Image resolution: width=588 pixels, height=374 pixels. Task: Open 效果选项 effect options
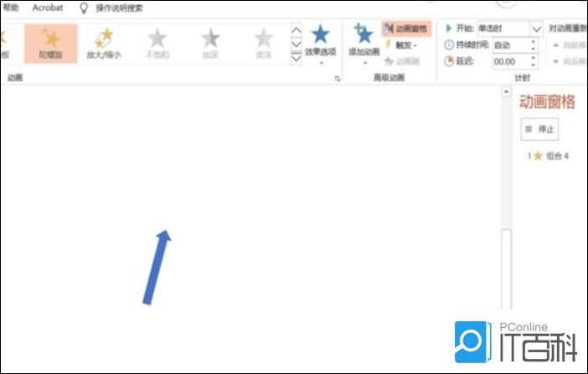pyautogui.click(x=320, y=44)
